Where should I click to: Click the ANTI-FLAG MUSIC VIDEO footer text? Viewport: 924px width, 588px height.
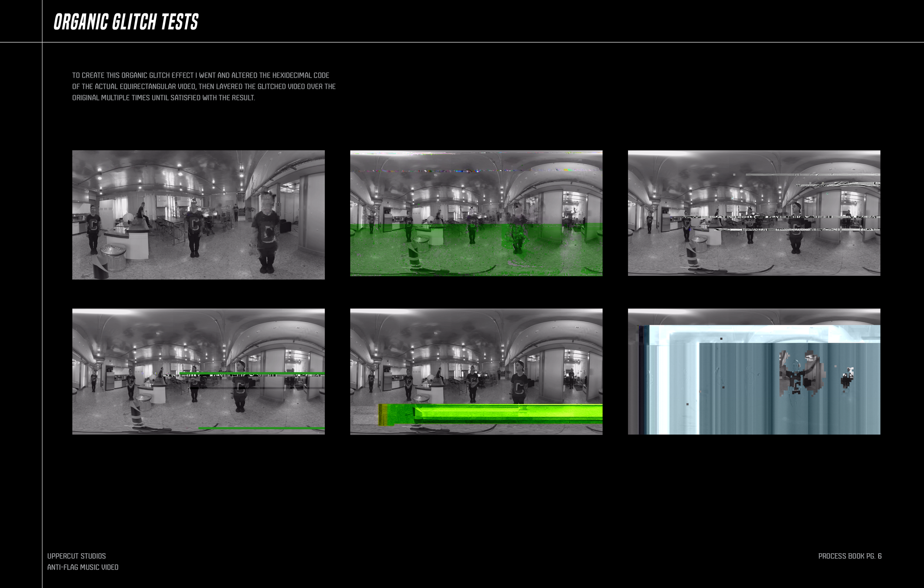point(83,567)
